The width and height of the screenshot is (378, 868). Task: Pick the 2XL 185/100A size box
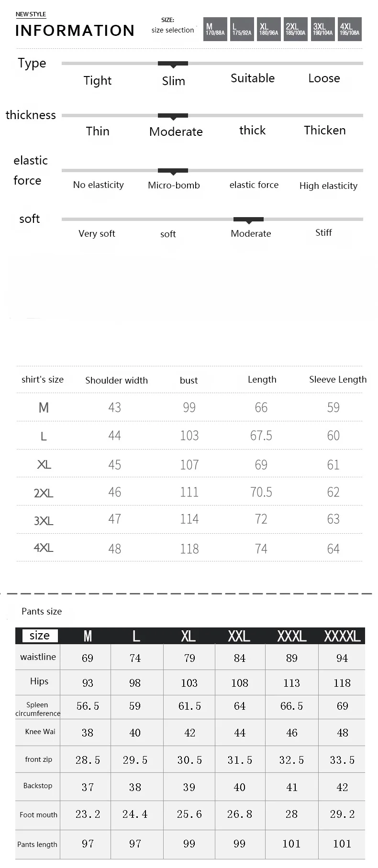tap(296, 29)
